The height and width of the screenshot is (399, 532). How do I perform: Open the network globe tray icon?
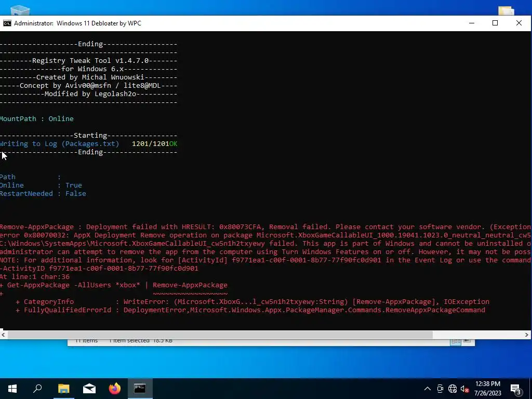tap(453, 389)
